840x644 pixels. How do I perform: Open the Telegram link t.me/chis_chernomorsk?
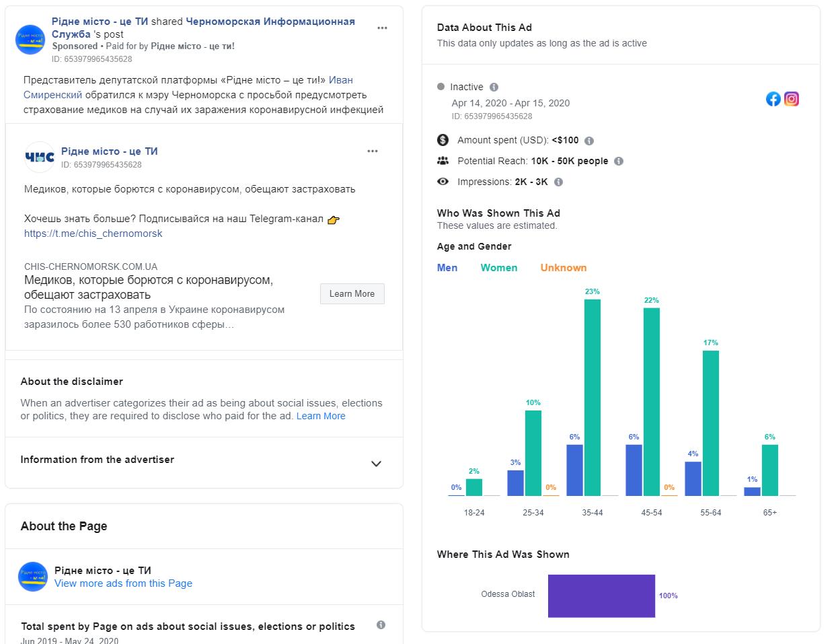point(93,234)
